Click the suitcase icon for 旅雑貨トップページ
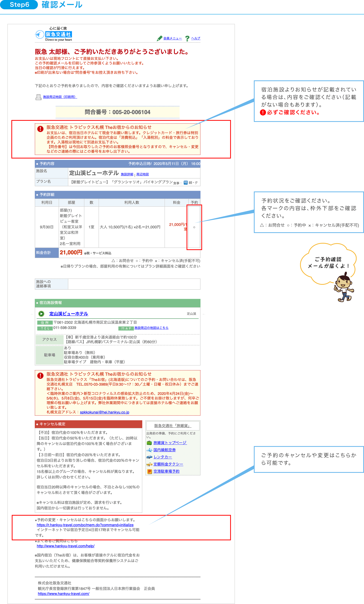 149,443
